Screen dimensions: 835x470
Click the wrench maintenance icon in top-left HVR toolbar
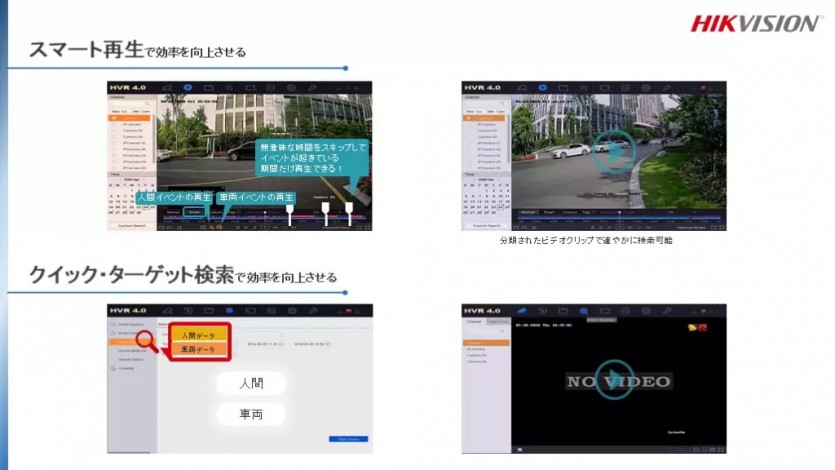click(312, 87)
